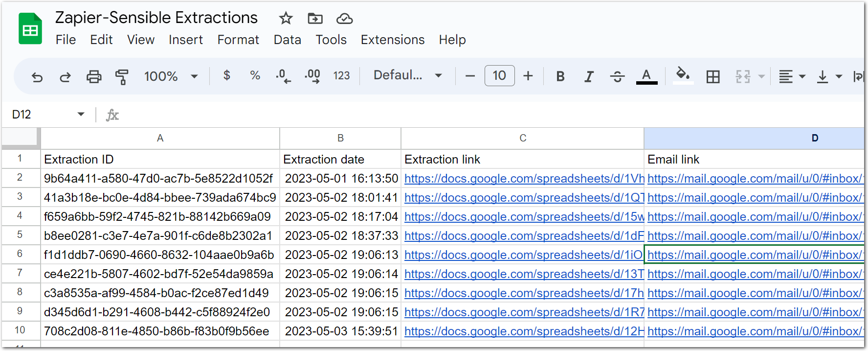Select column A header
This screenshot has width=868, height=351.
click(160, 138)
